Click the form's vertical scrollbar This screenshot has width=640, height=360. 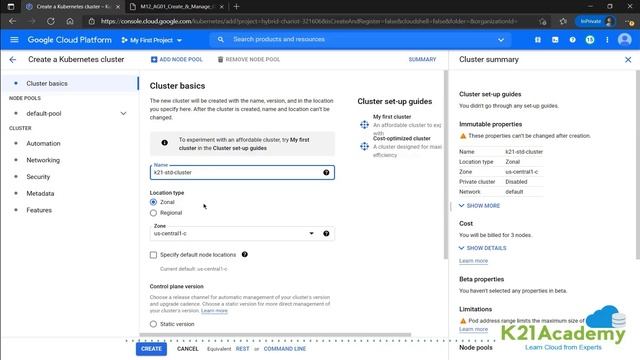coord(446,164)
